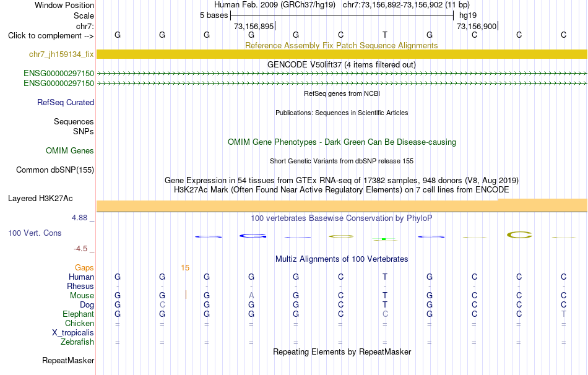Click the yellow fix patch alignment bar

(x=342, y=54)
